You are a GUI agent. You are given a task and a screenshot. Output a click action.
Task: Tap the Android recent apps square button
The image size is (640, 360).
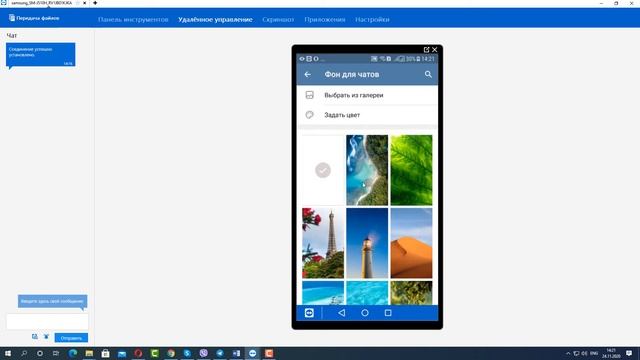click(x=388, y=313)
